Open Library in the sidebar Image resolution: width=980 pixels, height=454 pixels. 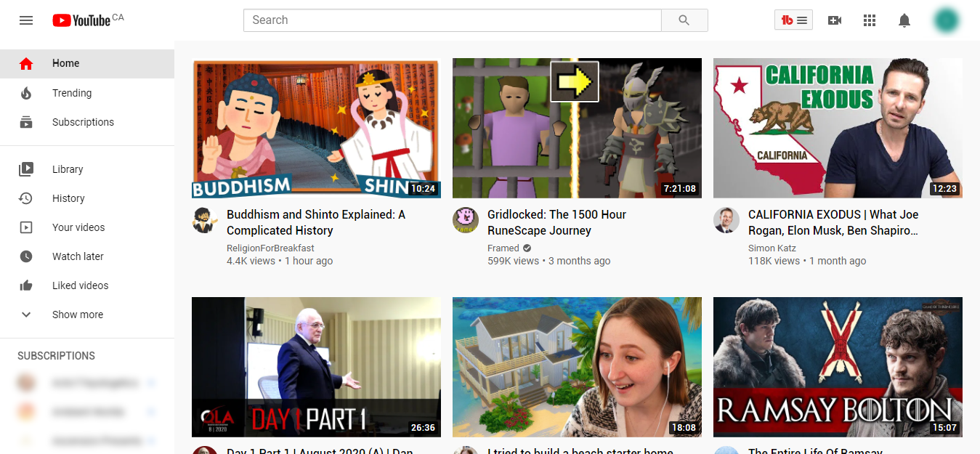pos(87,169)
